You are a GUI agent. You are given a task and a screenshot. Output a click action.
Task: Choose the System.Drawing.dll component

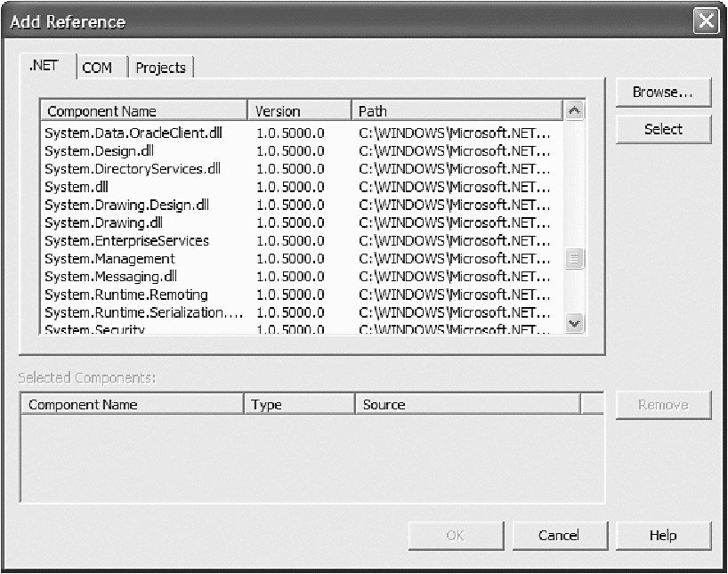[104, 222]
